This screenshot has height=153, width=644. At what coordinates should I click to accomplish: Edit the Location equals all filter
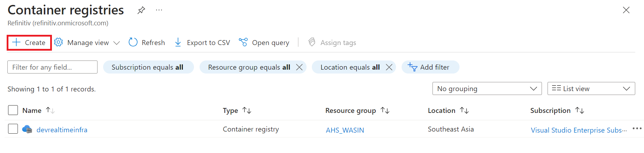coord(350,67)
